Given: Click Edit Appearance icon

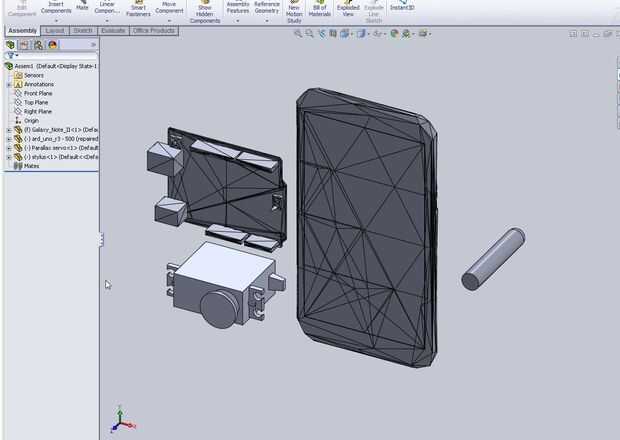Looking at the screenshot, I should coord(394,34).
